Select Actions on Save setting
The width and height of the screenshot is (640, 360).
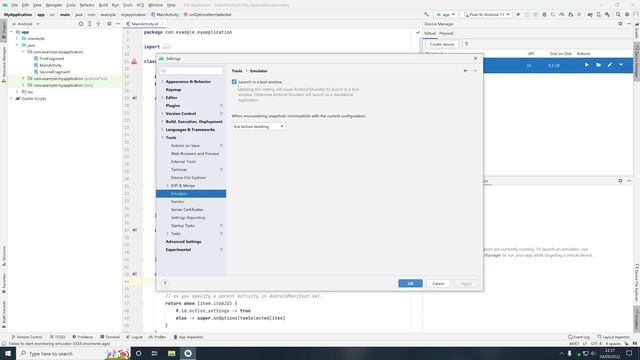[x=185, y=146]
